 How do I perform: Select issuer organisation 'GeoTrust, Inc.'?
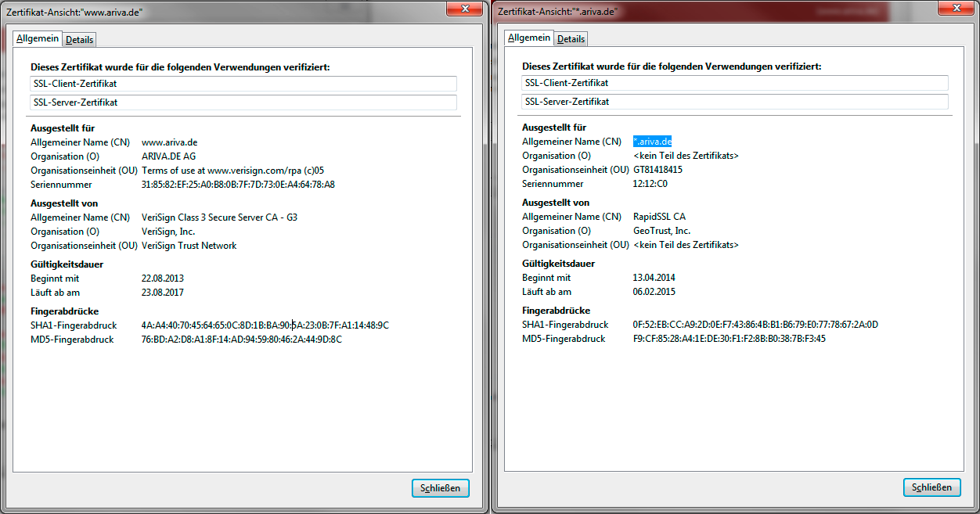pyautogui.click(x=661, y=231)
